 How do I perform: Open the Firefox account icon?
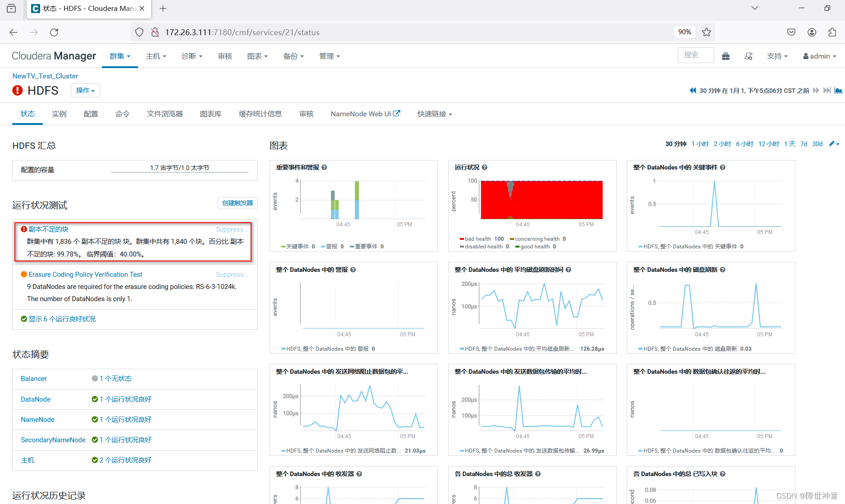point(812,32)
